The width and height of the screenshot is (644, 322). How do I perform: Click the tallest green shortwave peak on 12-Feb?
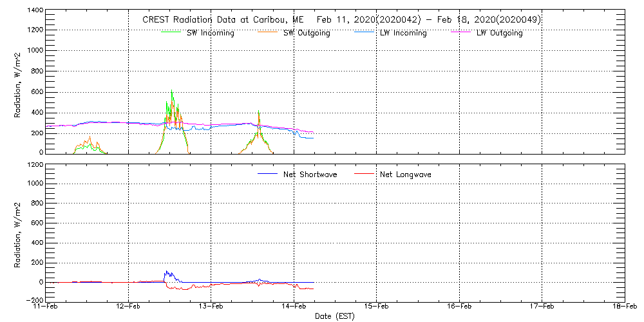click(x=171, y=91)
